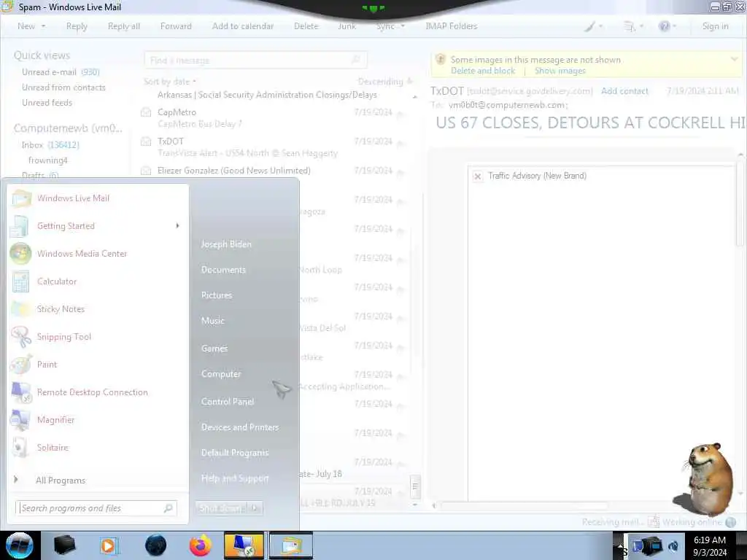This screenshot has height=560, width=747.
Task: Toggle Descending sort order
Action: tap(385, 82)
